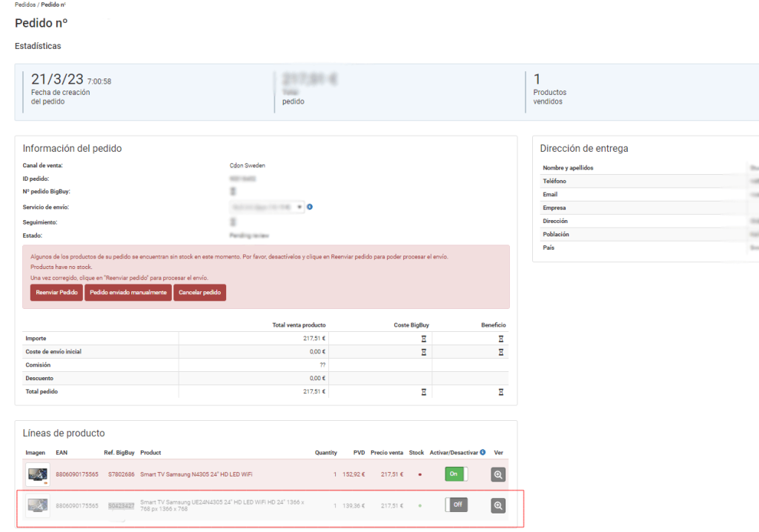Click the Smart TV Samsung N4305 product name
Image resolution: width=759 pixels, height=532 pixels.
[x=200, y=474]
